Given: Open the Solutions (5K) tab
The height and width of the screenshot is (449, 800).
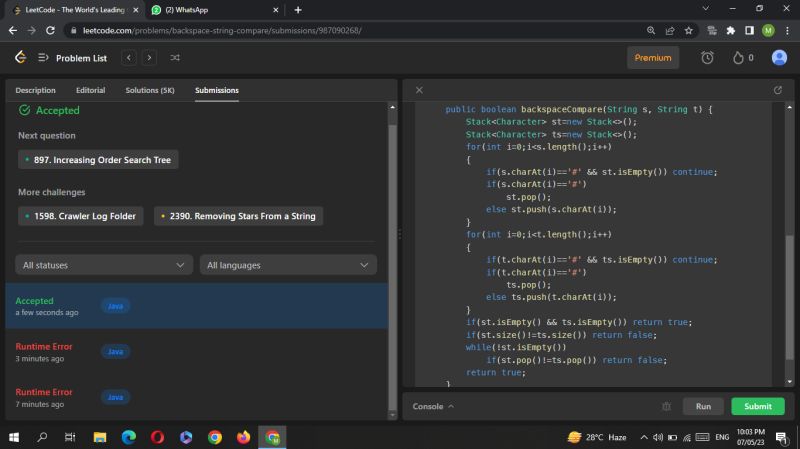Looking at the screenshot, I should 150,90.
